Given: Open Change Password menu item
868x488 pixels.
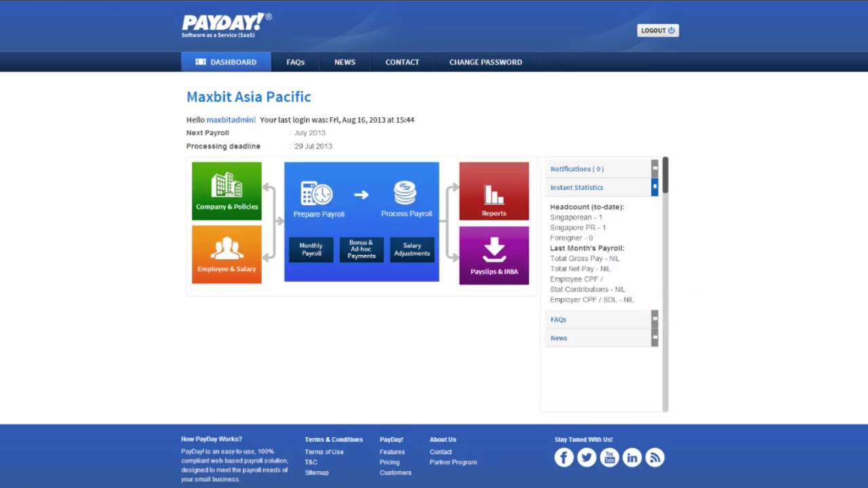Looking at the screenshot, I should coord(486,62).
